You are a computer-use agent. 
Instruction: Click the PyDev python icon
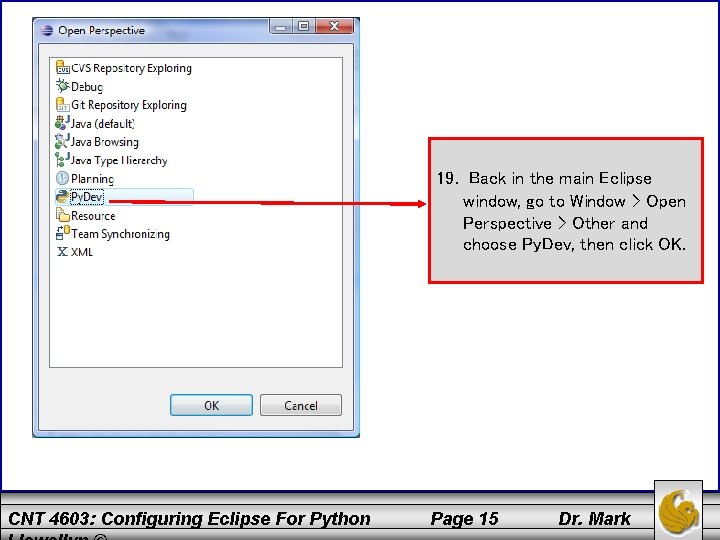point(62,197)
